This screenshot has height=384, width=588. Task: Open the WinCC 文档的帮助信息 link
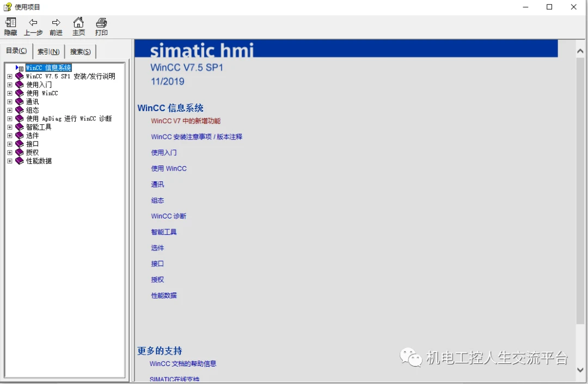pos(183,364)
